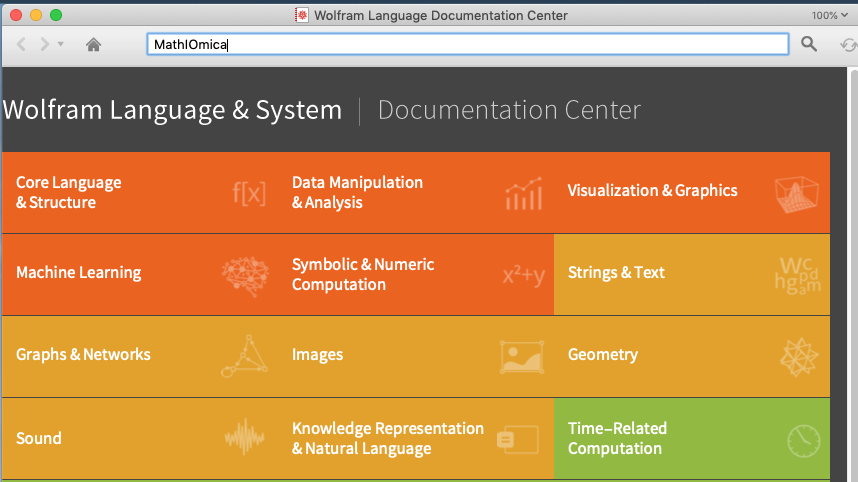Image resolution: width=858 pixels, height=482 pixels.
Task: Click the clock icon
Action: tap(804, 440)
